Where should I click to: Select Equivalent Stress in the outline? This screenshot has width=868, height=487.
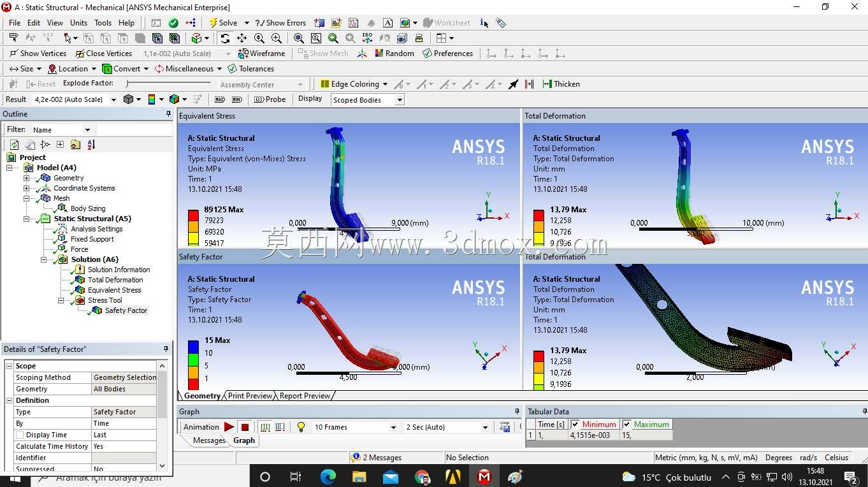tap(115, 290)
